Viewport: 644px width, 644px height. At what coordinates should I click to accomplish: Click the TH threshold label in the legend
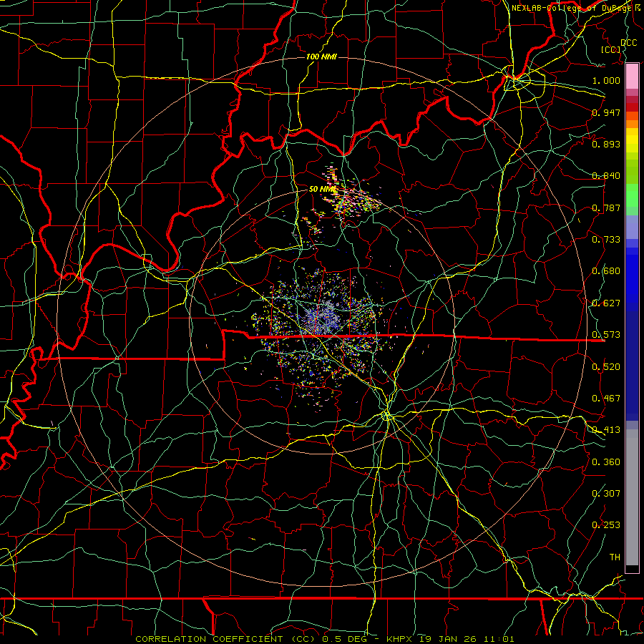pyautogui.click(x=615, y=557)
